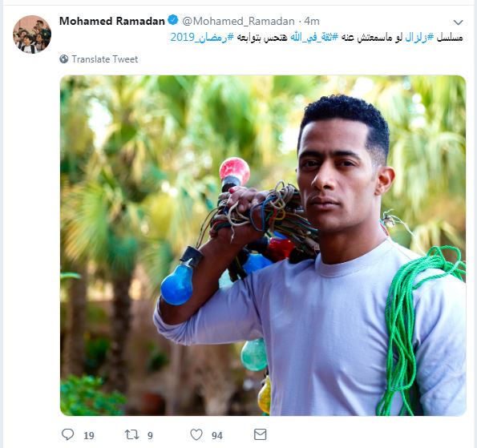Open hashtag #زلزال
This screenshot has height=448, width=477.
pyautogui.click(x=419, y=38)
